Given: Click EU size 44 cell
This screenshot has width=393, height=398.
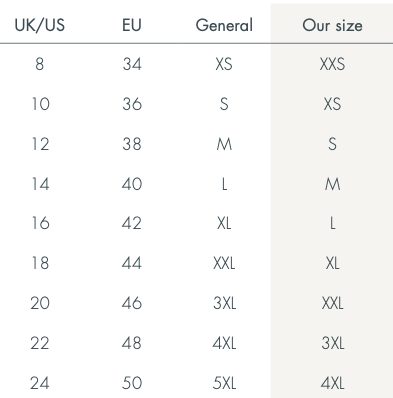Looking at the screenshot, I should [x=132, y=263].
